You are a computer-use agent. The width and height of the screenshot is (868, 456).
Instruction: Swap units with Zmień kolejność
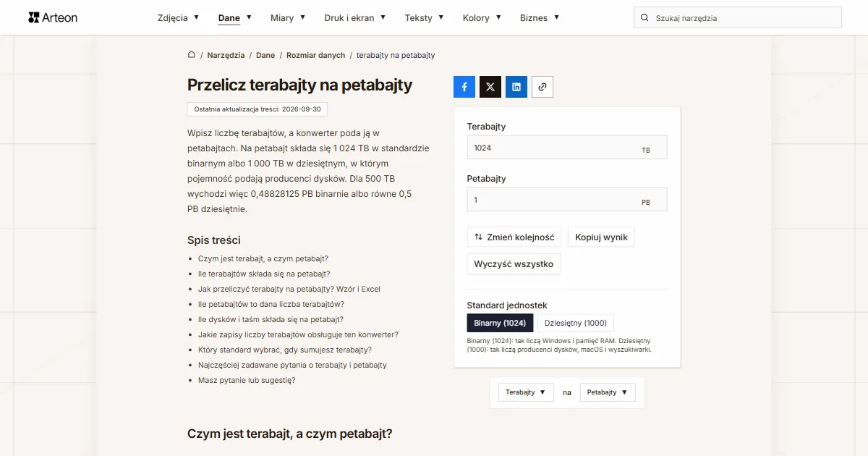pos(514,237)
